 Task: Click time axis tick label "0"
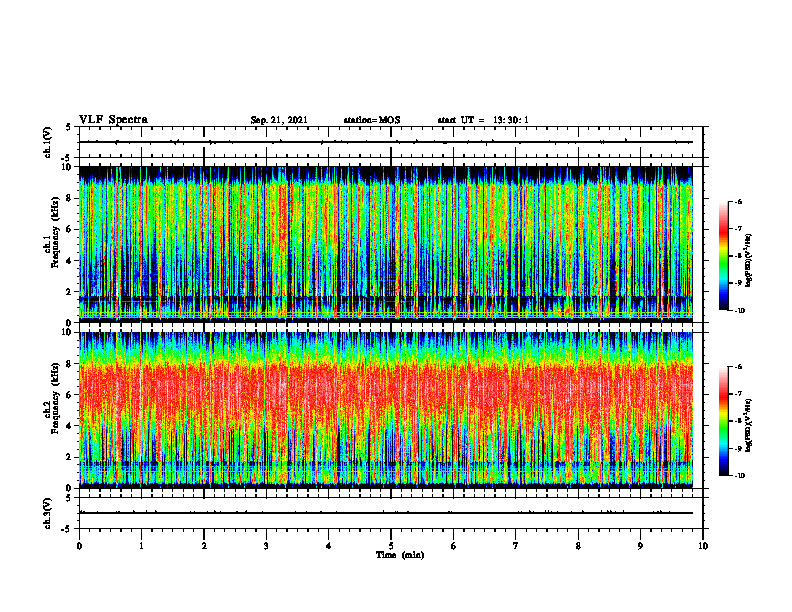[79, 546]
